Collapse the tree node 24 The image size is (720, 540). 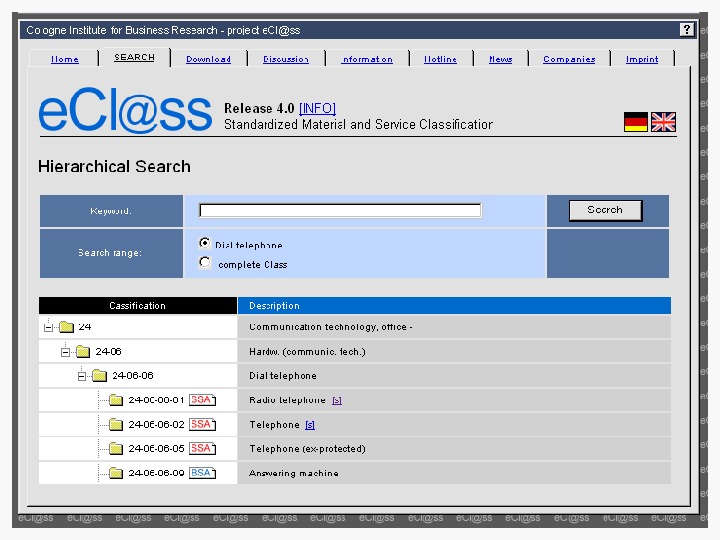48,328
